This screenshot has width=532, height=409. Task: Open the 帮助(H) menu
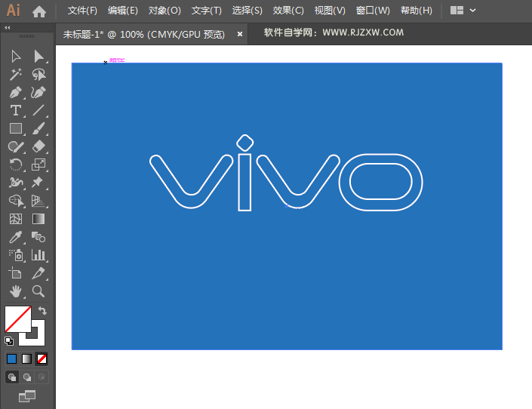(417, 11)
